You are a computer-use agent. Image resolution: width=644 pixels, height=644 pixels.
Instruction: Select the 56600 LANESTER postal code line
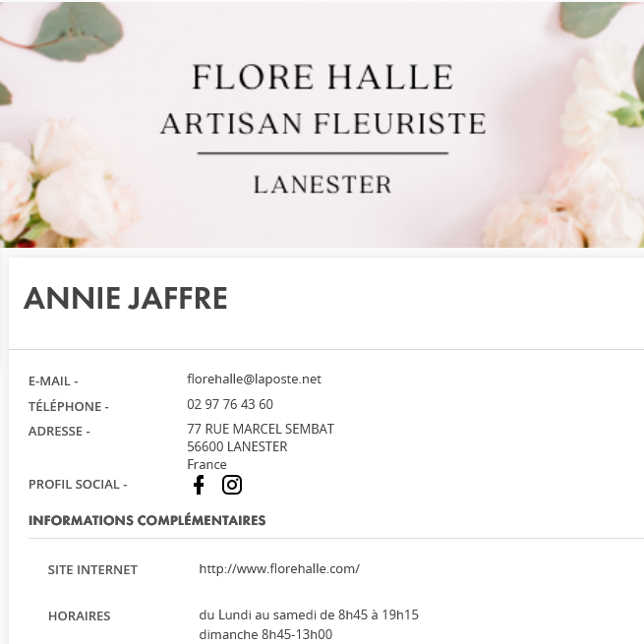237,447
